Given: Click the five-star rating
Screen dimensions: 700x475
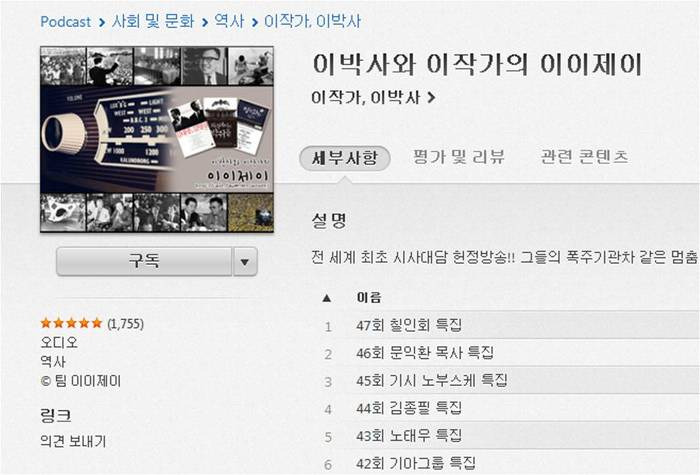Looking at the screenshot, I should click(71, 323).
